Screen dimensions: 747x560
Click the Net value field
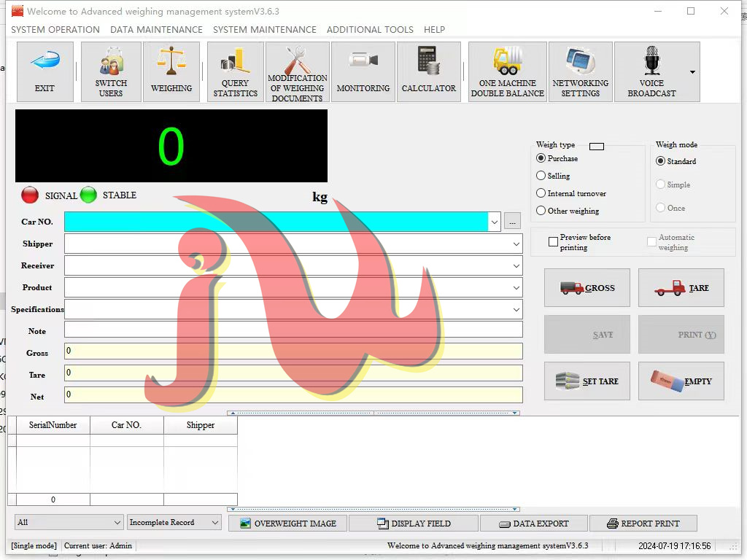pyautogui.click(x=293, y=394)
